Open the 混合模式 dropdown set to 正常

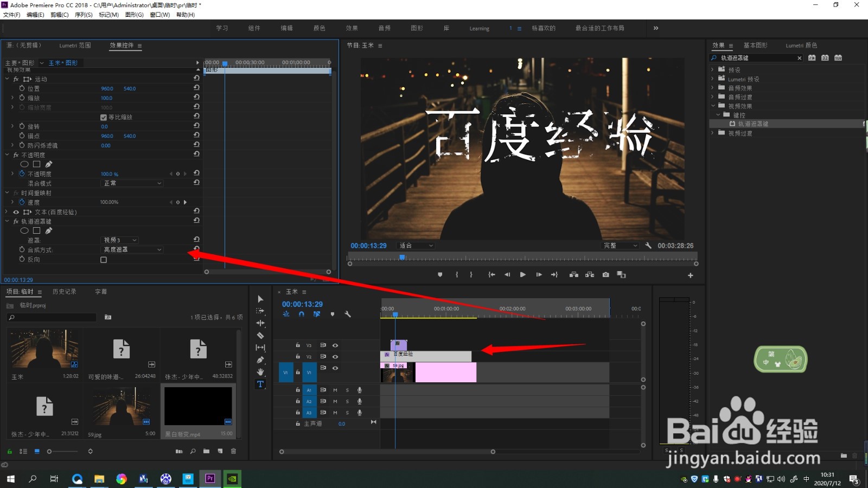132,183
